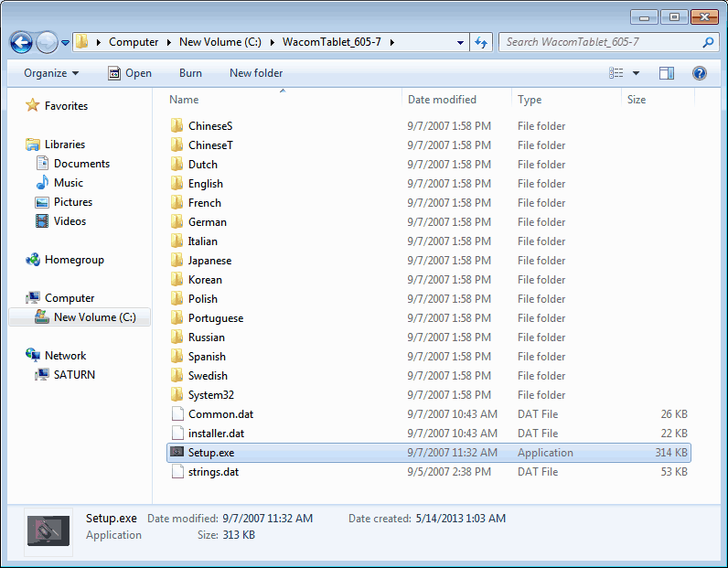Screen dimensions: 728x568
Task: Click the Polish folder icon
Action: click(177, 298)
